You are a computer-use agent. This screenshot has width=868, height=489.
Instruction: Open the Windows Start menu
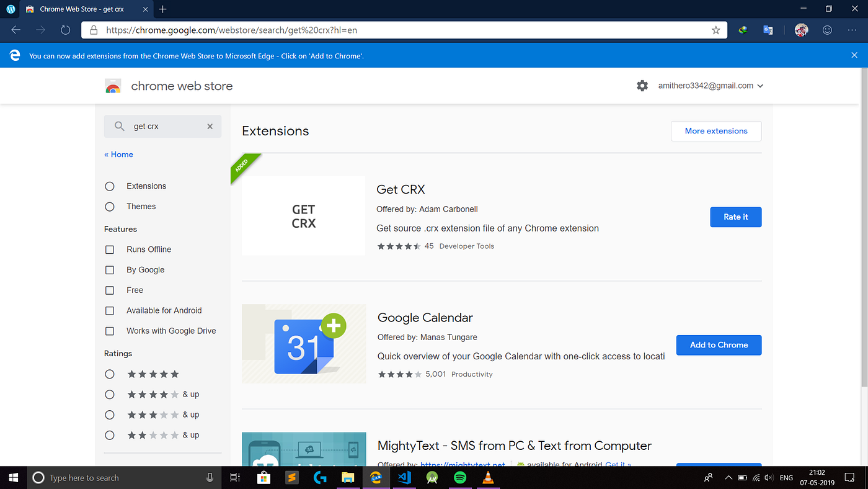pyautogui.click(x=14, y=477)
